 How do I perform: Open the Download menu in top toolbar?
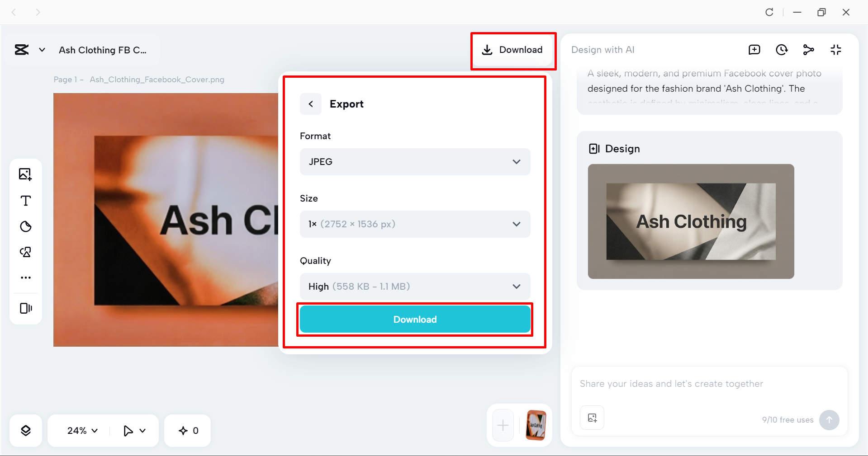click(512, 50)
